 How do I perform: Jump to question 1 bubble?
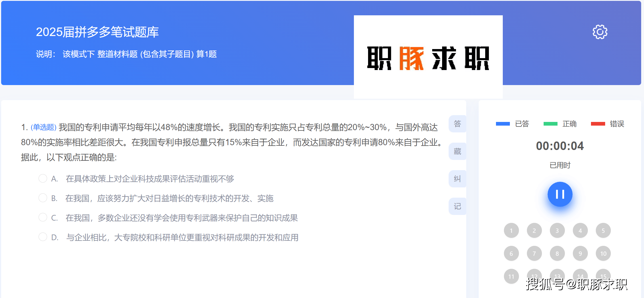coord(511,231)
